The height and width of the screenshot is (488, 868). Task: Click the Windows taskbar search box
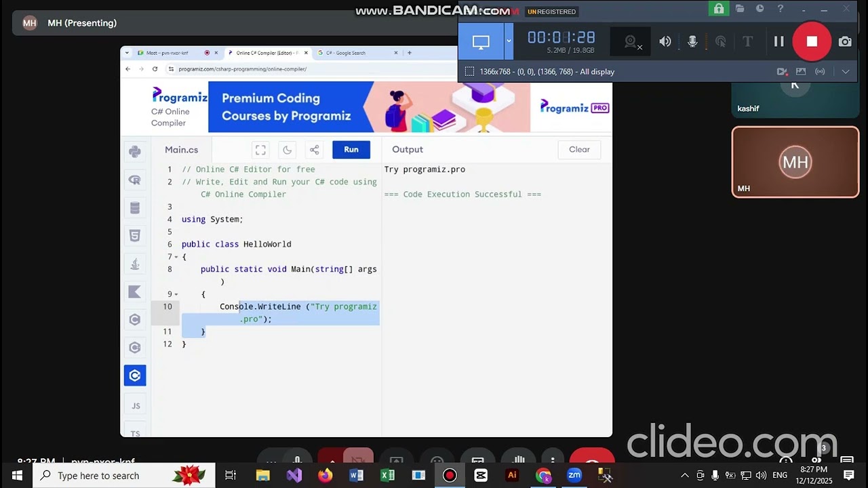click(x=125, y=475)
